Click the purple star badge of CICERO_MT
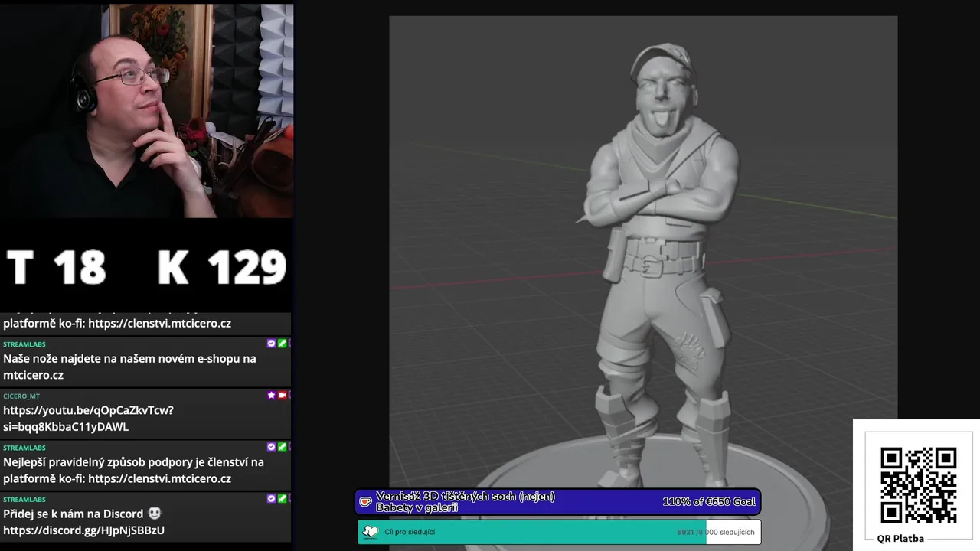Image resolution: width=980 pixels, height=551 pixels. (271, 395)
